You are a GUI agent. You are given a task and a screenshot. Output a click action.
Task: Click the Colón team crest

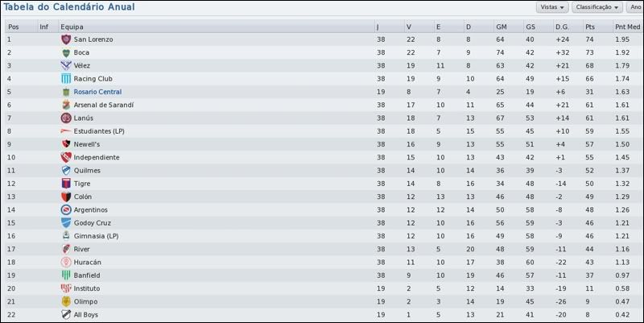pos(66,197)
